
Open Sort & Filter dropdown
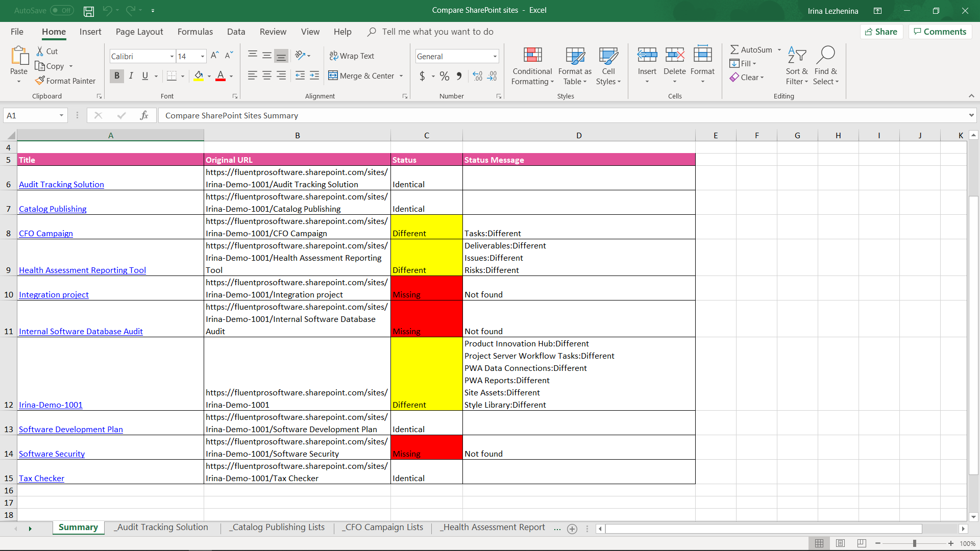[x=797, y=66]
